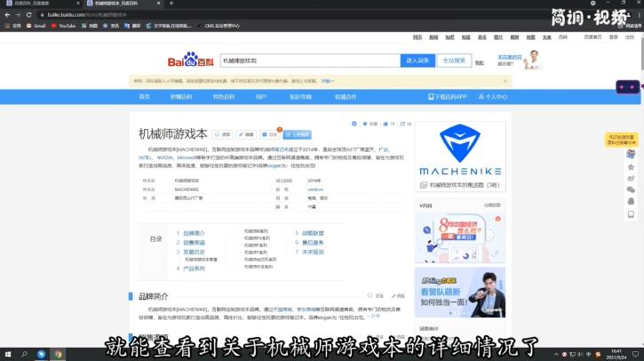Jump to 品牌简介 in table of contents

click(x=193, y=233)
